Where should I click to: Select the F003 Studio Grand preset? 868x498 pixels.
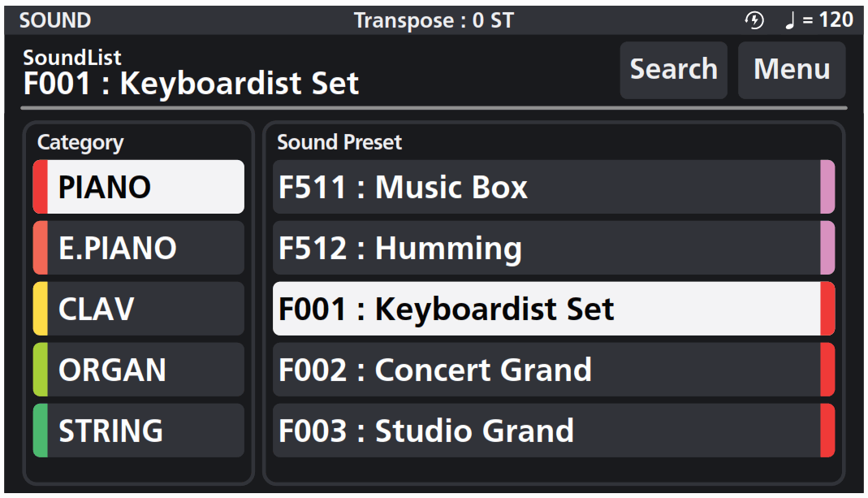coord(552,431)
